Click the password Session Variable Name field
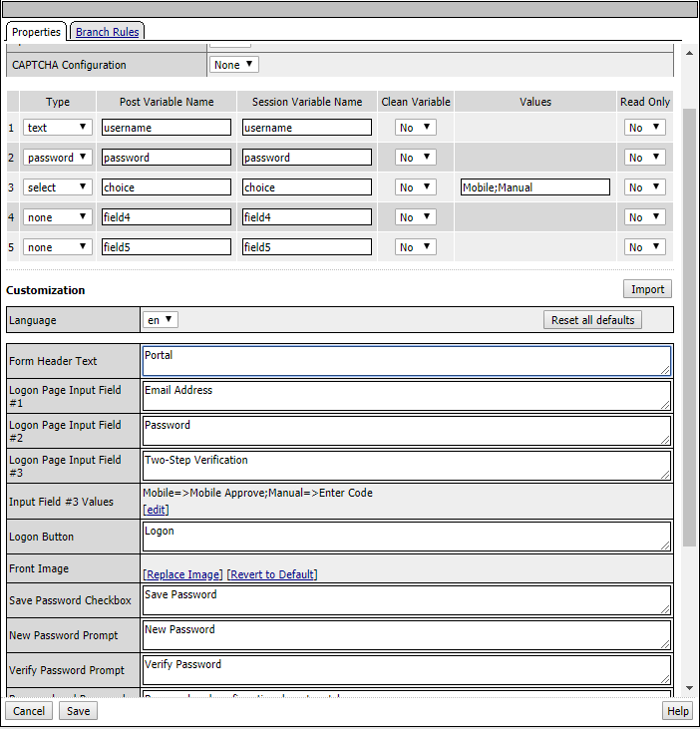The width and height of the screenshot is (700, 729). [307, 158]
